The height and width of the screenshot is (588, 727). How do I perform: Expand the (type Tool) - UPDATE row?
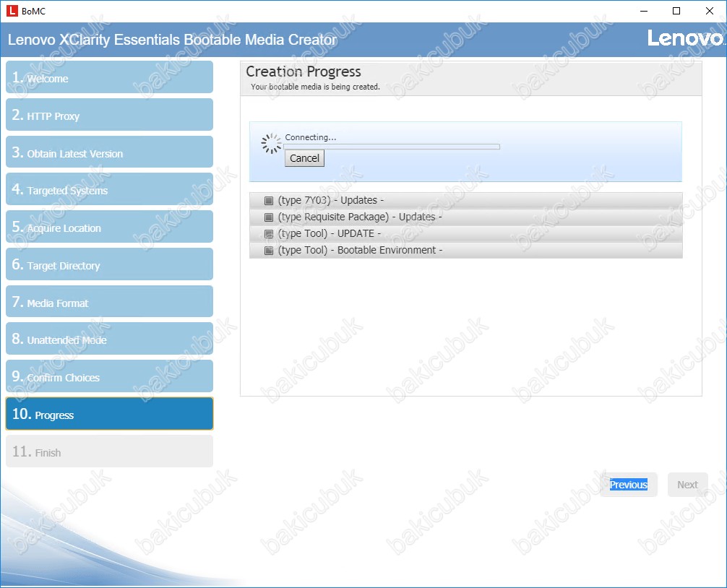tap(466, 234)
